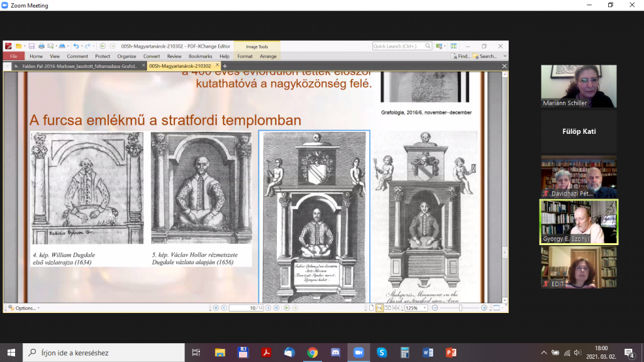Add a new document tab with plus

point(225,66)
